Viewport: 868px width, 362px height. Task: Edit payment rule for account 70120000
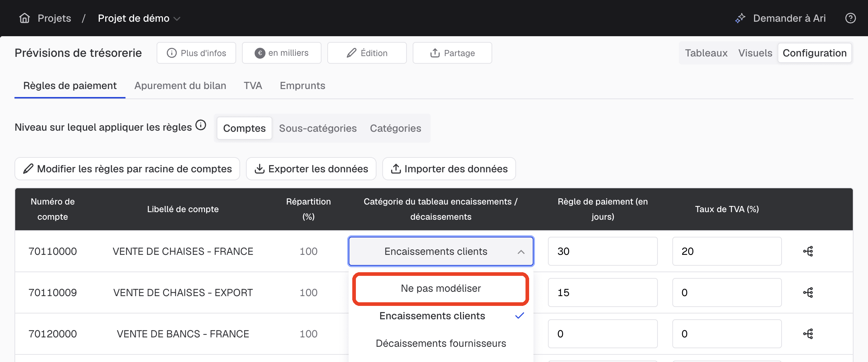pyautogui.click(x=603, y=334)
